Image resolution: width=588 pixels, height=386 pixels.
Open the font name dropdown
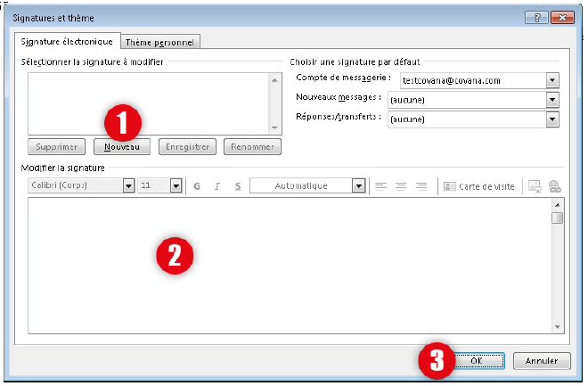pyautogui.click(x=128, y=186)
